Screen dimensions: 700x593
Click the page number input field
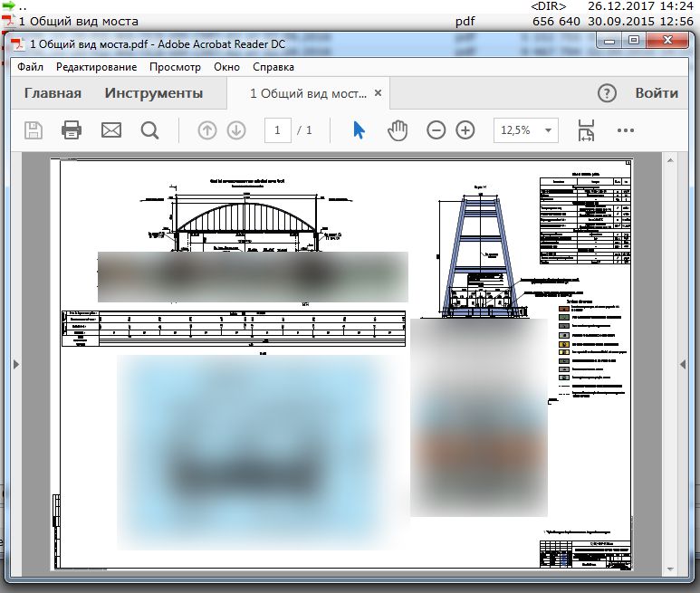(278, 130)
